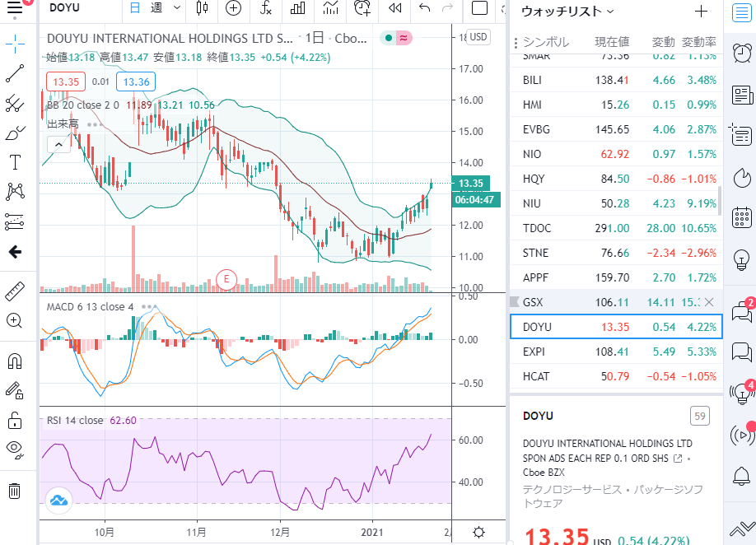The image size is (756, 545).
Task: Click the redo arrow
Action: click(447, 7)
